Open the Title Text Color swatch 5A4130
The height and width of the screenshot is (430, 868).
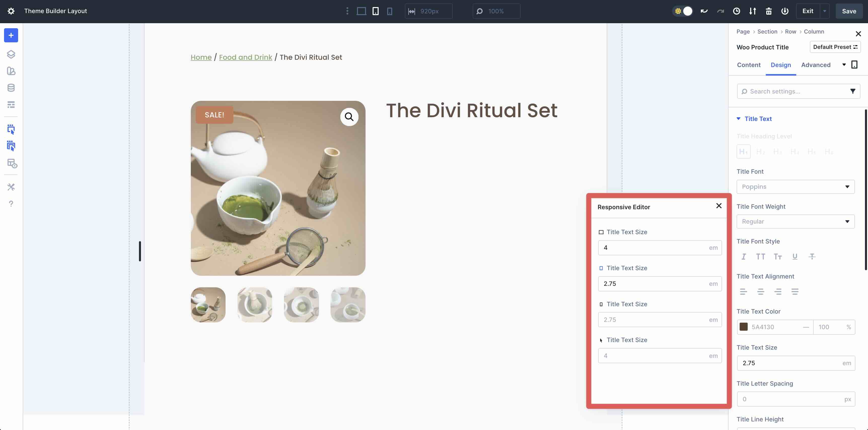(744, 327)
